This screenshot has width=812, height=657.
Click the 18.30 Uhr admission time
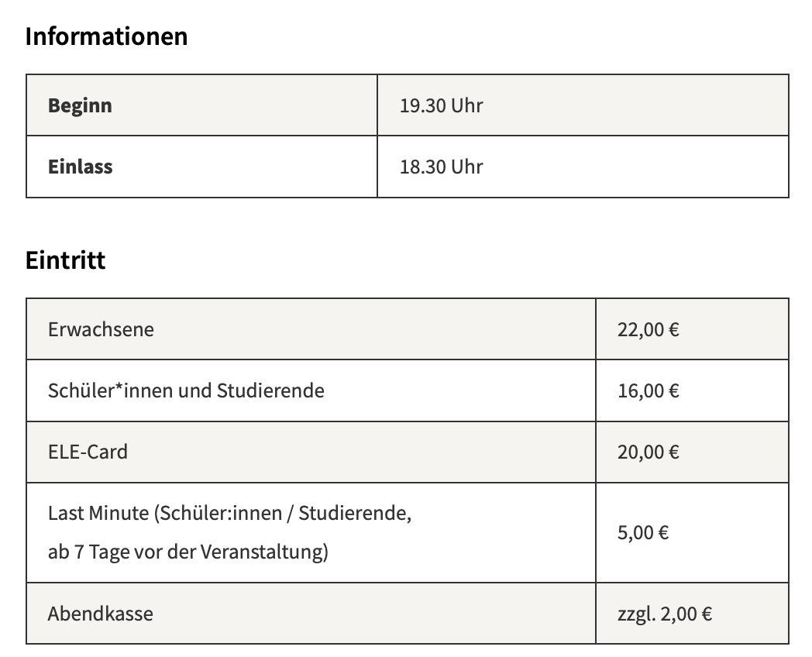point(441,167)
